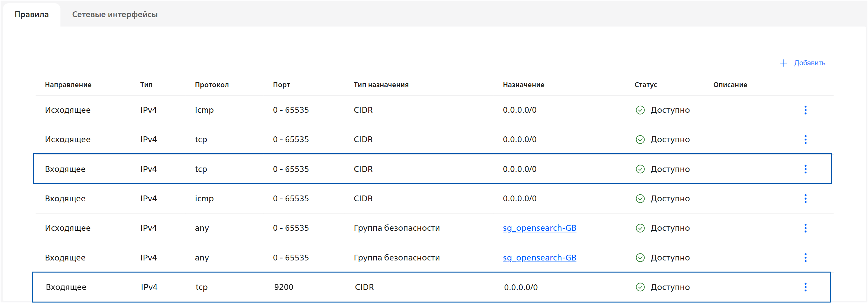Screen dimensions: 868x303
Task: Switch to the Правила tab
Action: click(x=32, y=15)
